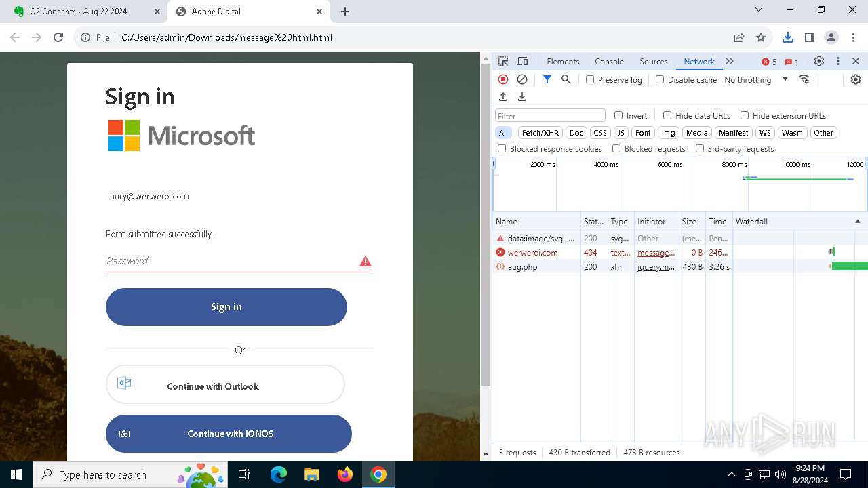Open network conditions wifi icon

click(x=804, y=79)
